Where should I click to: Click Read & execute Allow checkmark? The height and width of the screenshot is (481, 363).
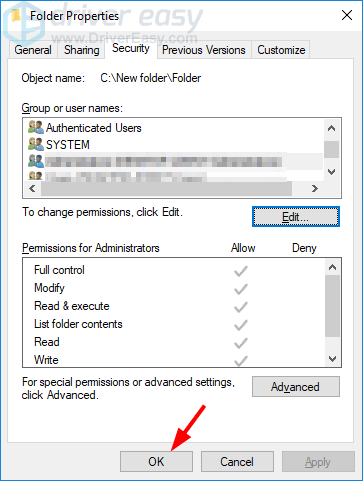click(240, 307)
